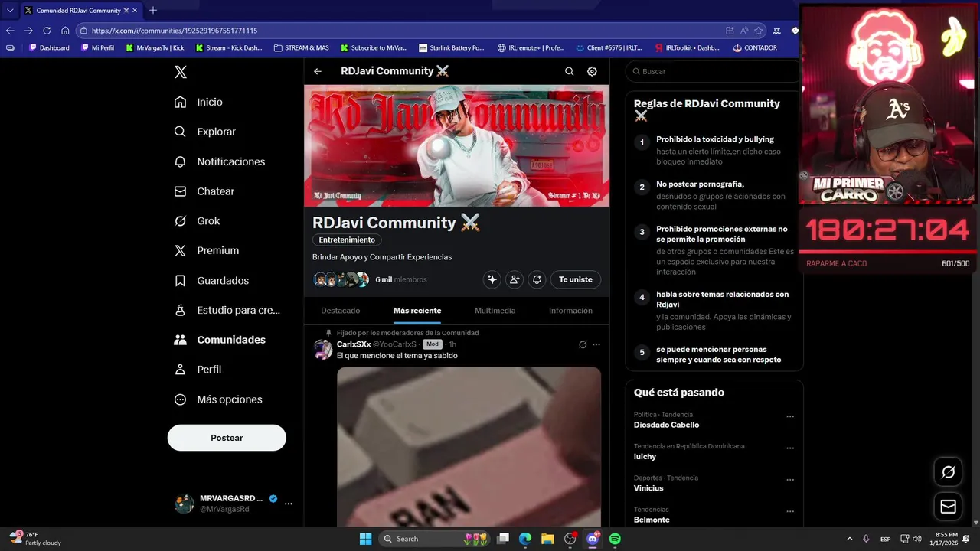The image size is (980, 551).
Task: Open the BAN key image in post
Action: pyautogui.click(x=469, y=446)
